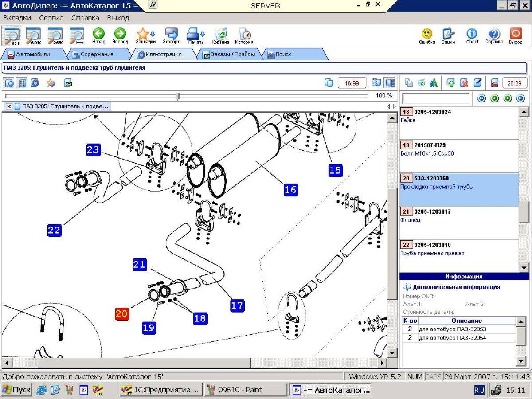Click the small orders icon under title
Image resolution: width=532 pixels, height=399 pixels.
tap(68, 83)
